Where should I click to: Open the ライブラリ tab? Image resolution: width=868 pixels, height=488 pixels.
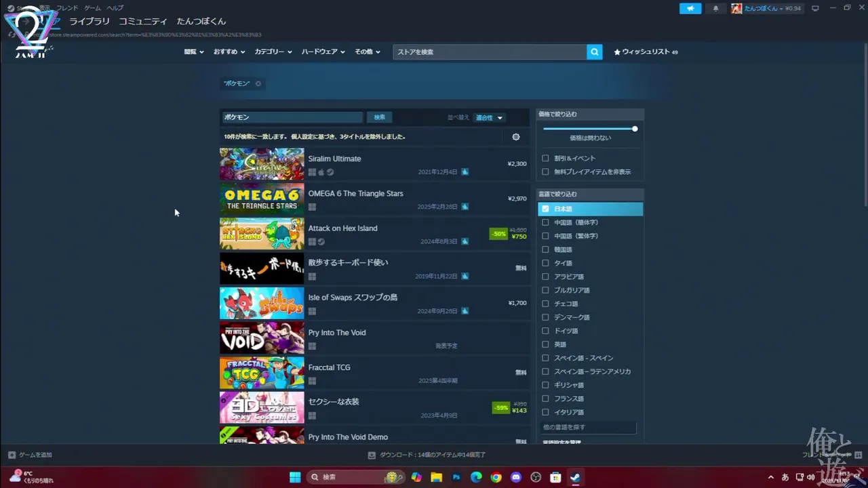[x=90, y=22]
